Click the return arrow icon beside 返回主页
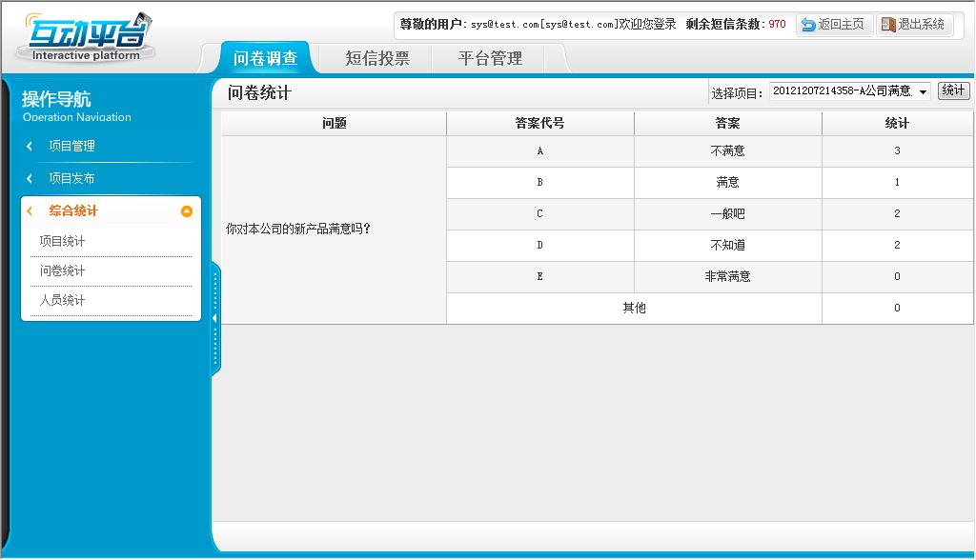Screen dimensions: 976x560 tap(808, 24)
